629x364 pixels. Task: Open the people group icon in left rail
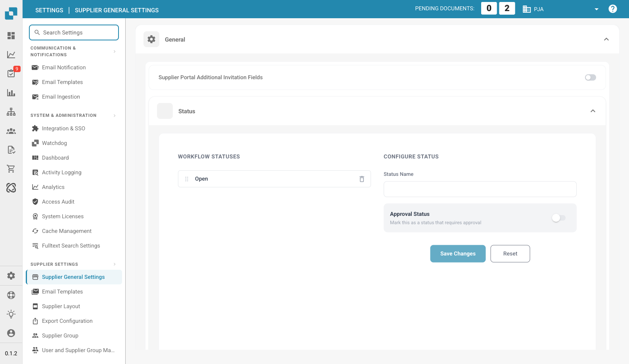coord(11,131)
